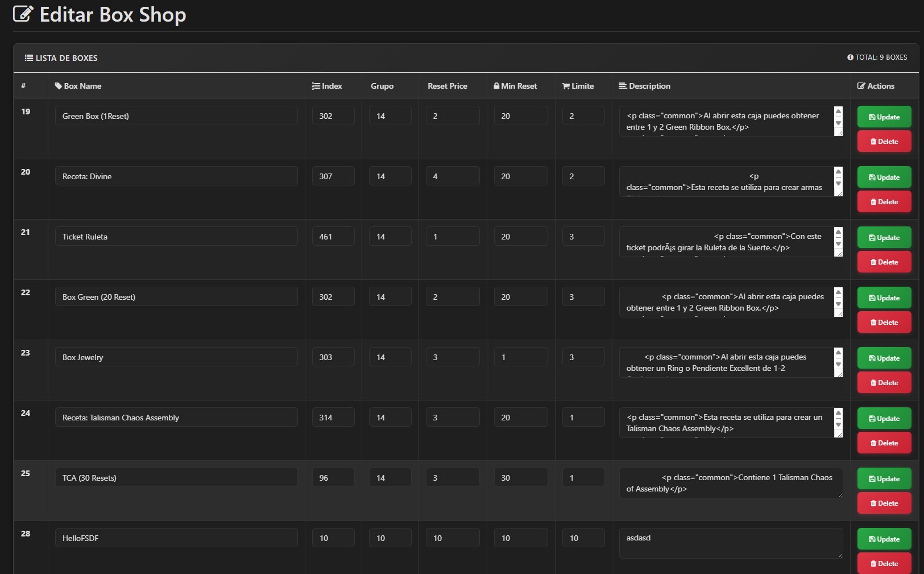Click the Box Name field containing TCA (30 Resets)
This screenshot has height=574, width=924.
click(x=176, y=478)
